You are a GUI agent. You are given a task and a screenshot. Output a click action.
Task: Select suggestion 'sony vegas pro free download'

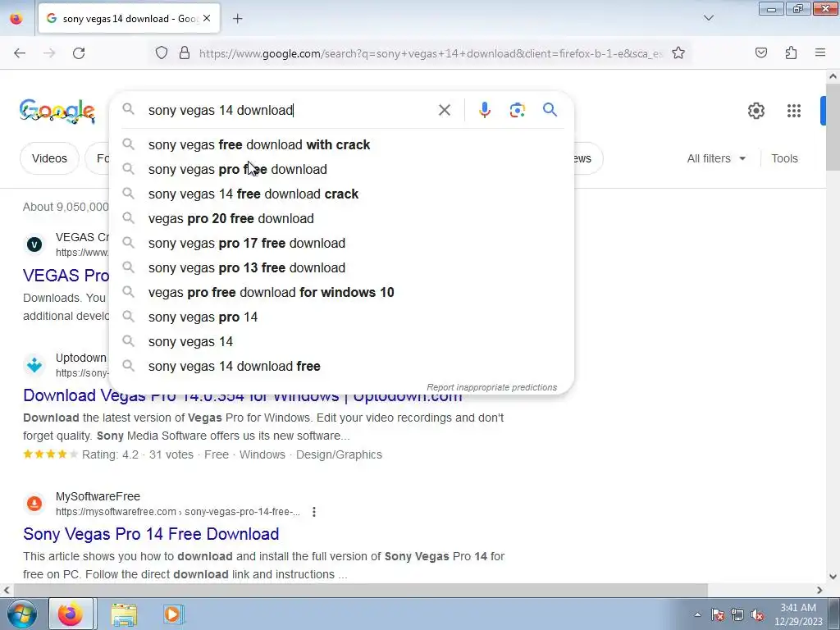tap(342, 169)
